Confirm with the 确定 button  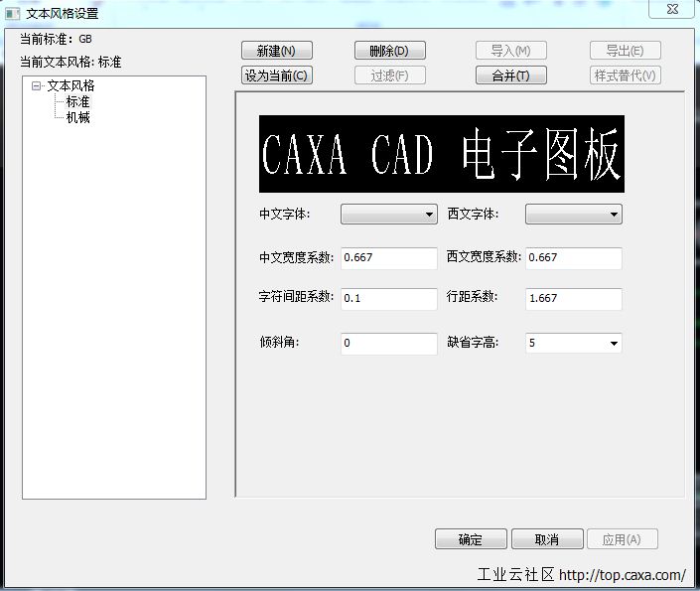click(x=471, y=539)
